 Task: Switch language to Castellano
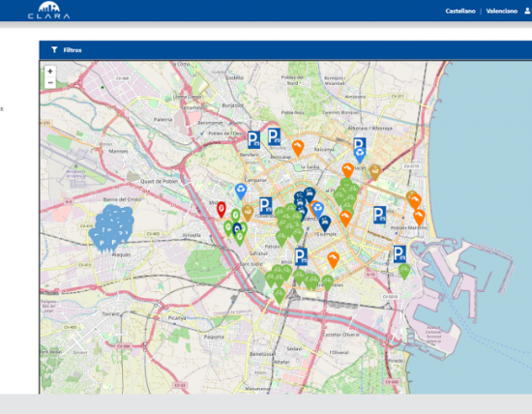(460, 12)
